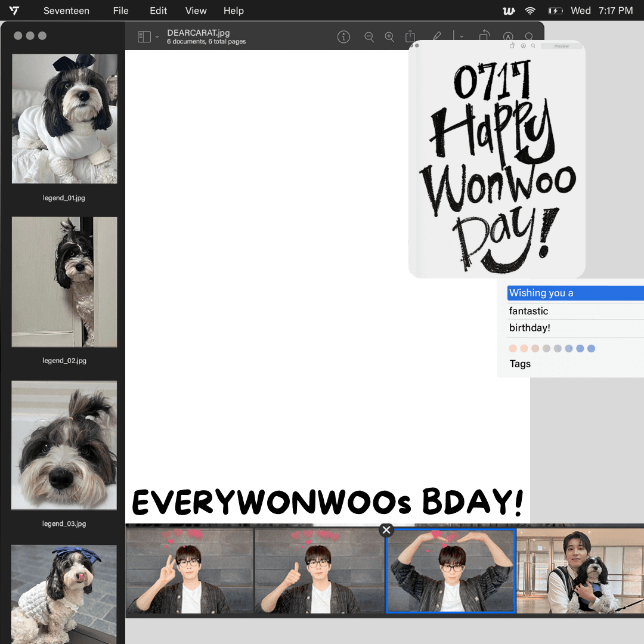Click the '6 documents, 6 total pages' subtitle
Image resolution: width=644 pixels, height=644 pixels.
click(x=206, y=42)
